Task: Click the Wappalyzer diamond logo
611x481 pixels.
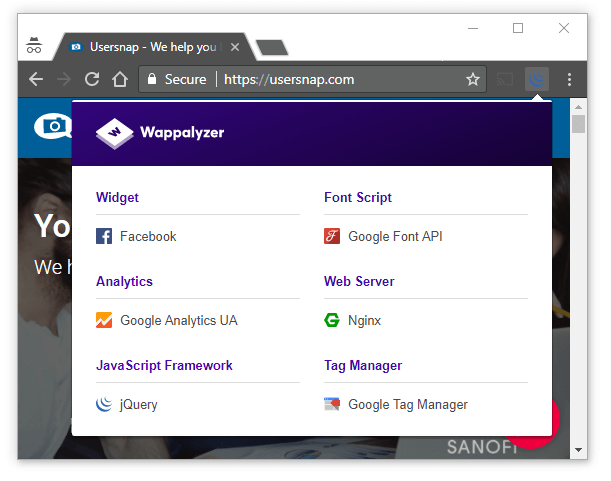Action: 114,133
